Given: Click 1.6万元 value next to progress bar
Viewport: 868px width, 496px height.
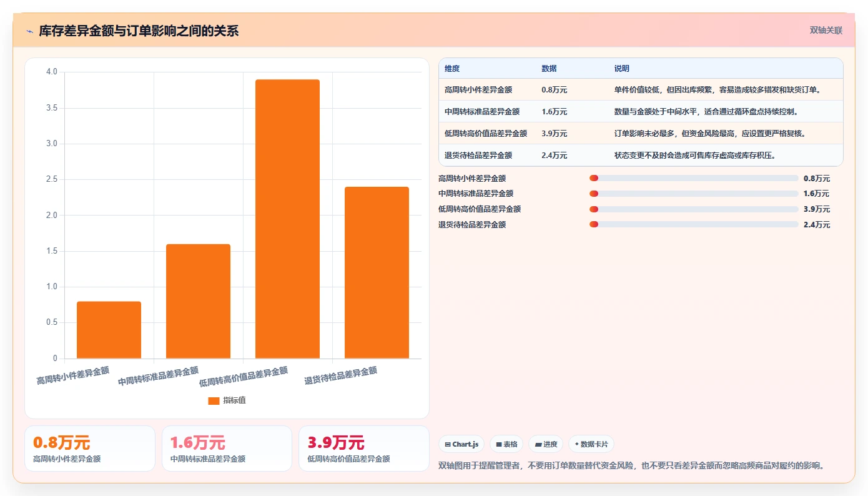Looking at the screenshot, I should [817, 194].
